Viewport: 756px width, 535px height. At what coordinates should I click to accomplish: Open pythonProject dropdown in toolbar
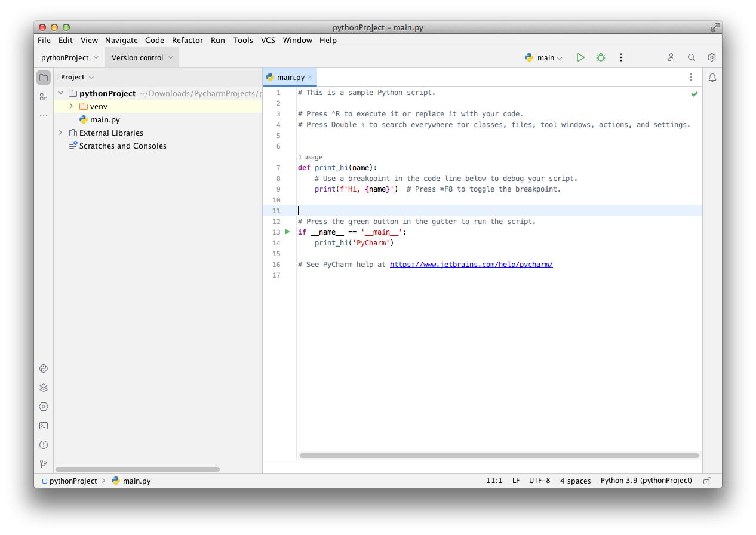click(70, 57)
